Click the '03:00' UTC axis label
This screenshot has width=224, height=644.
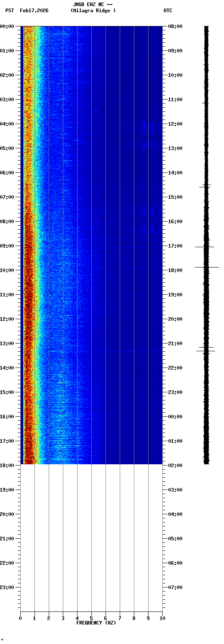coord(175,490)
